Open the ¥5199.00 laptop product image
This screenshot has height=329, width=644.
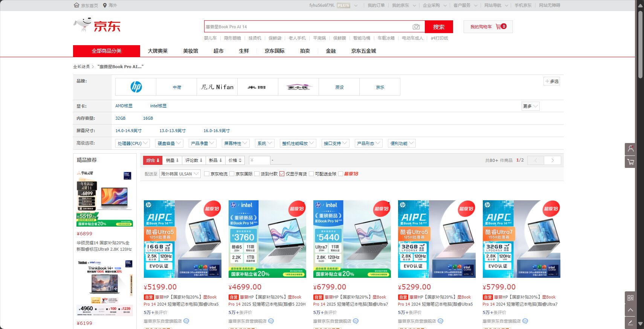pyautogui.click(x=183, y=239)
